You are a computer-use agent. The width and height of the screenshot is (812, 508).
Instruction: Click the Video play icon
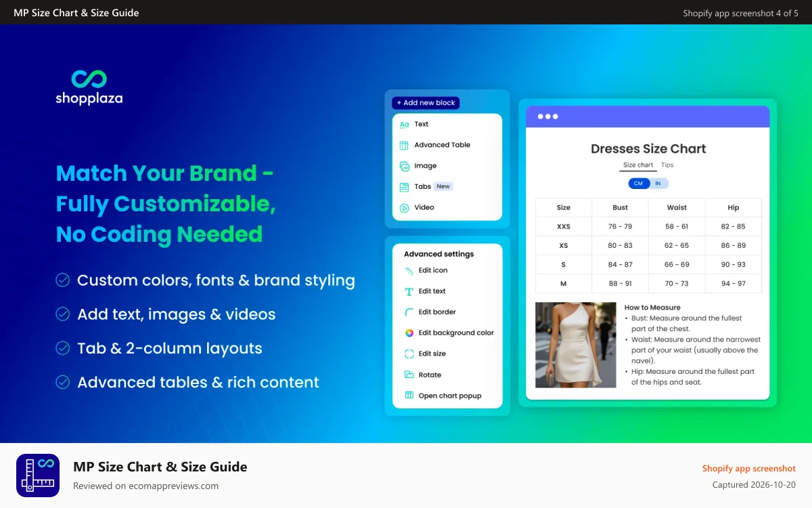tap(404, 208)
